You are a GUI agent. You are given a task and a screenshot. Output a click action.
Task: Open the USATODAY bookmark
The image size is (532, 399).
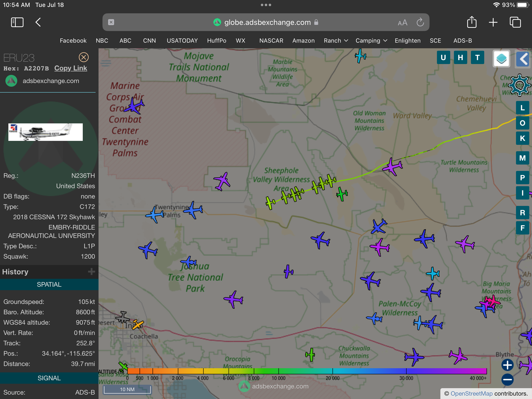[182, 41]
